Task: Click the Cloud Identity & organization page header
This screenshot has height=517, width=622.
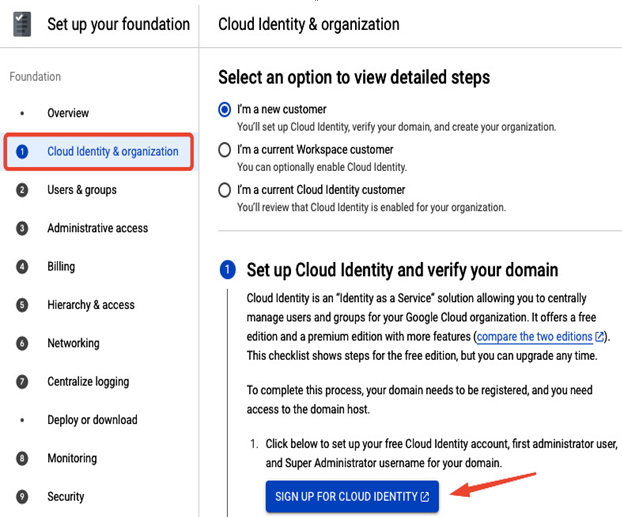Action: (309, 25)
